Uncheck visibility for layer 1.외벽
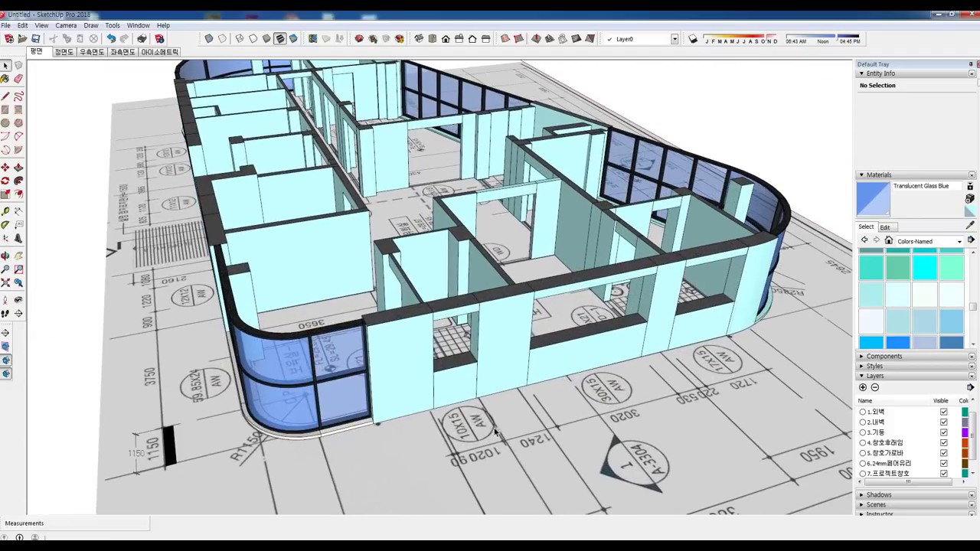 [944, 412]
